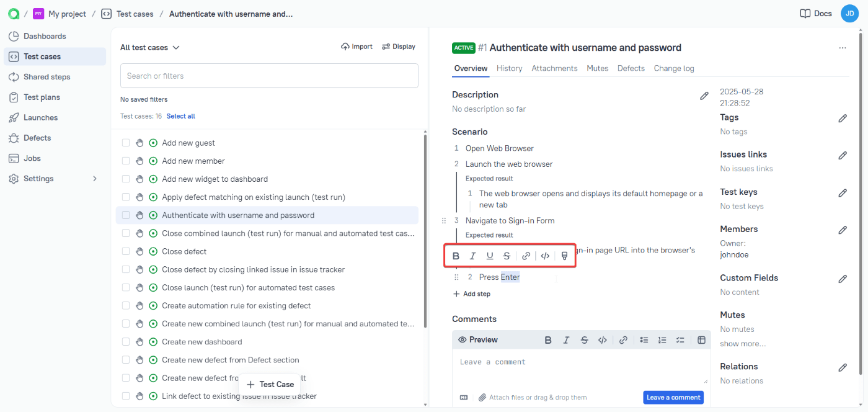Select the checkbox beside Create new dashboard
The image size is (868, 412).
pos(126,341)
